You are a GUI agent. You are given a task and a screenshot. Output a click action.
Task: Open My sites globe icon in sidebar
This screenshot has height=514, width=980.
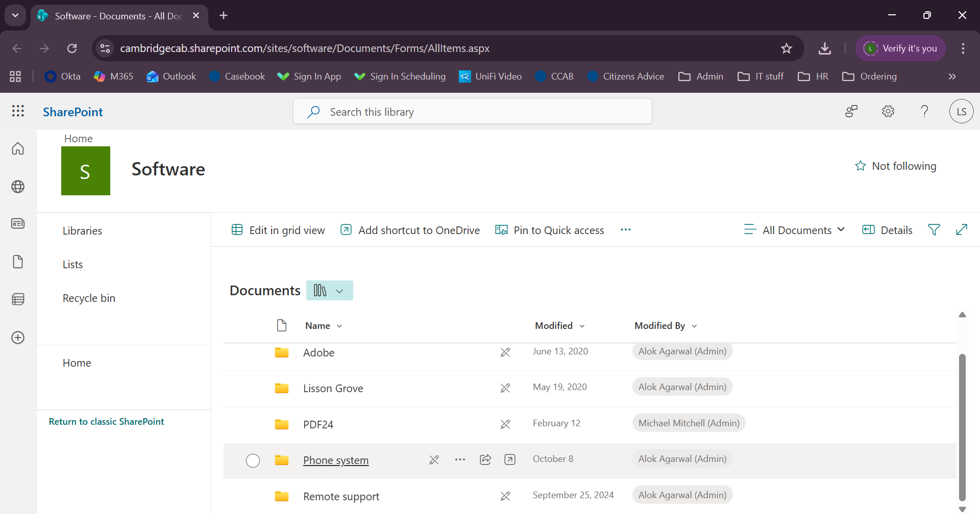click(x=18, y=187)
